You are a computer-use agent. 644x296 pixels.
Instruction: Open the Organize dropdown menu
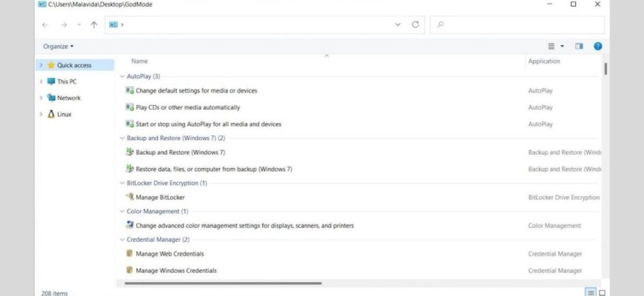(x=58, y=47)
